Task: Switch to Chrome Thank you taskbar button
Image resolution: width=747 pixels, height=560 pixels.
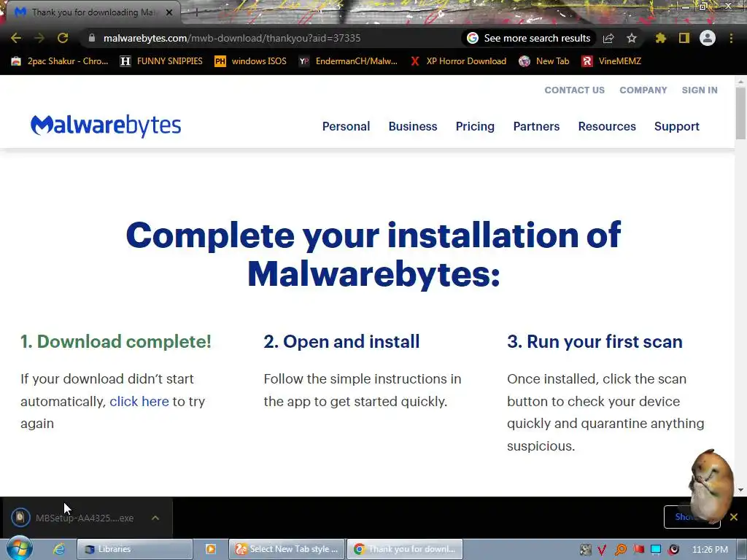Action: pyautogui.click(x=405, y=549)
